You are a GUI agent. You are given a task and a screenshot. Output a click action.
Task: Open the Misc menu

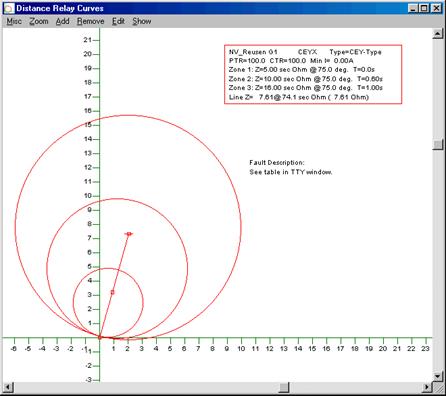pos(14,21)
